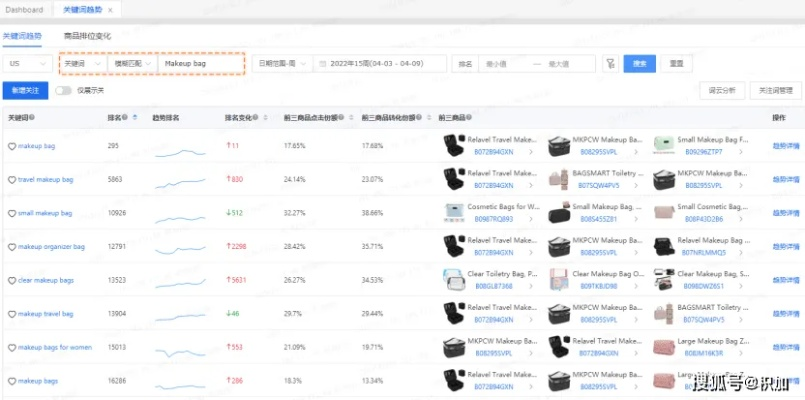The width and height of the screenshot is (805, 400).
Task: Click the help icon next to 排名 header
Action: [126, 118]
